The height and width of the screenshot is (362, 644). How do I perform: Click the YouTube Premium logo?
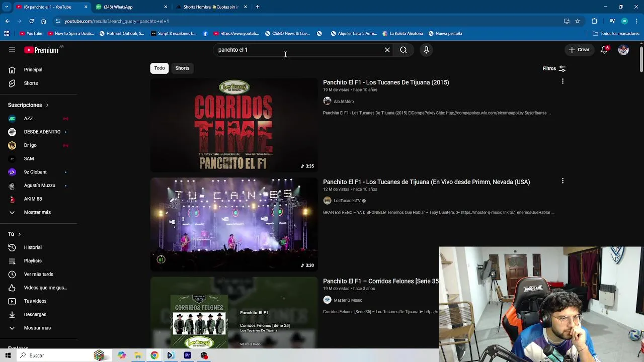point(41,50)
